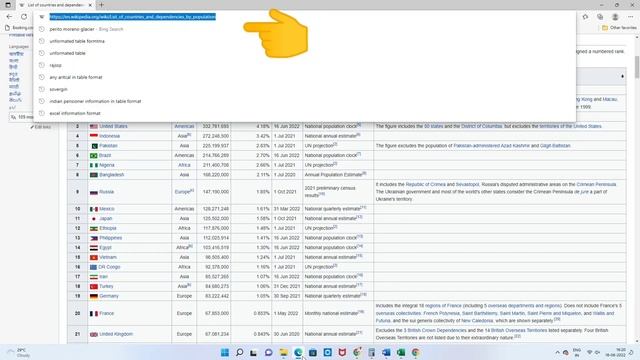The image size is (640, 360).
Task: Open the Ethiopia country link
Action: (x=108, y=228)
